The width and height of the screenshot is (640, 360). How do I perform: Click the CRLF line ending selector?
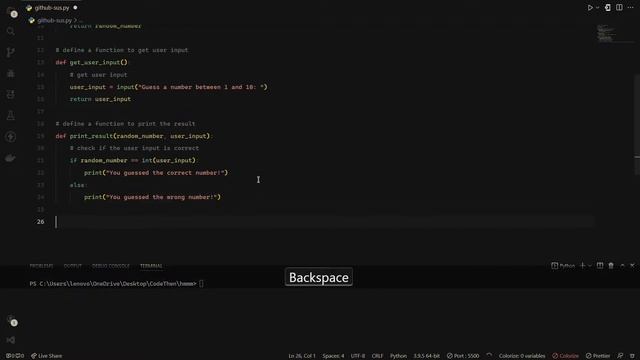[x=378, y=356]
